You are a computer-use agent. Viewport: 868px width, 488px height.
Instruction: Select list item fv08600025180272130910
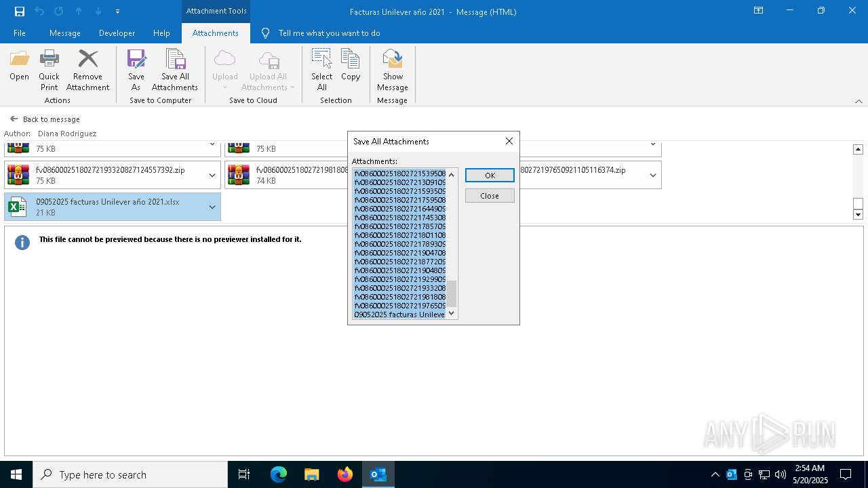[x=400, y=182]
